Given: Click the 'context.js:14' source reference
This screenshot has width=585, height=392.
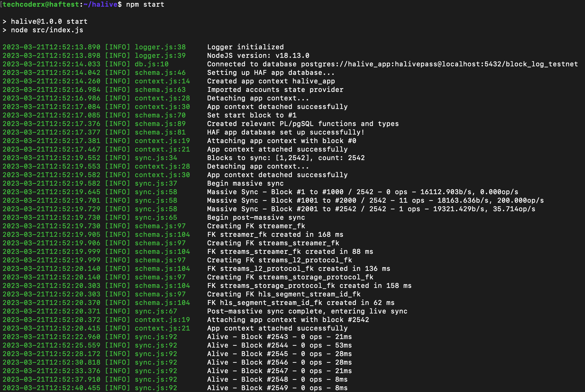Looking at the screenshot, I should coord(162,81).
